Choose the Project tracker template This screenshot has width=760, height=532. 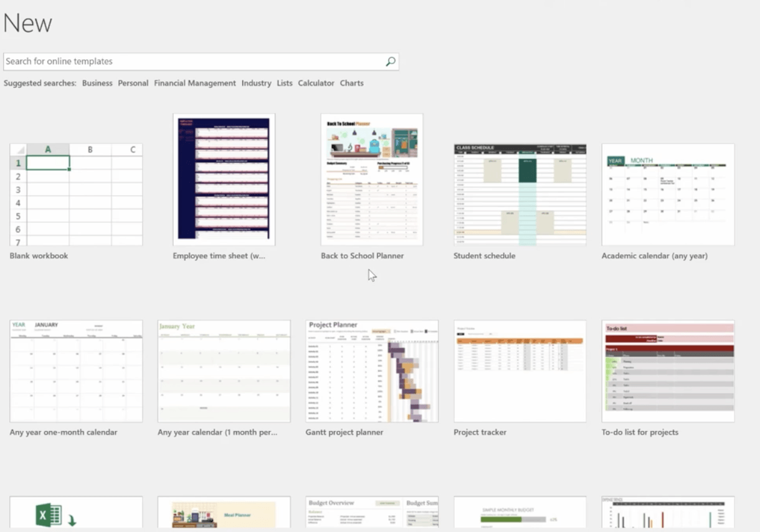click(x=520, y=371)
